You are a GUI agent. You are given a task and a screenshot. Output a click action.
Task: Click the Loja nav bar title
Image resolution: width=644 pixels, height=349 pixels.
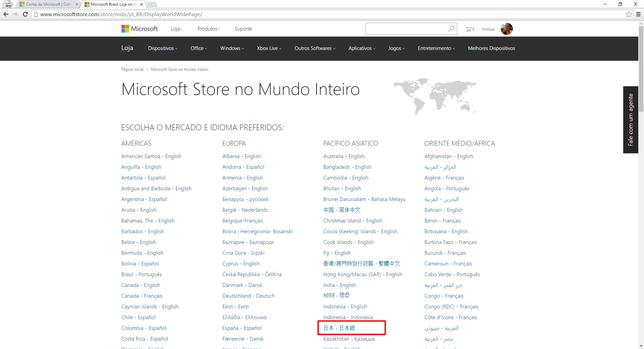coord(127,48)
